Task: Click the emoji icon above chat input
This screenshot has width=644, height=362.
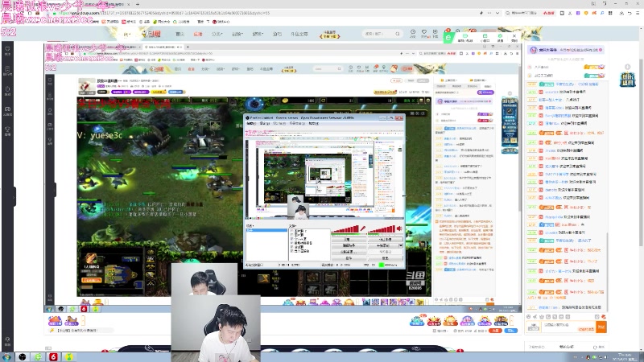Action: click(x=530, y=317)
